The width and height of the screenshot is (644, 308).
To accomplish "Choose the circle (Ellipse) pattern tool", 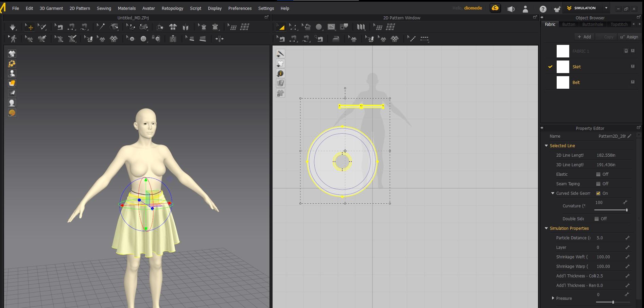I will coord(318,27).
